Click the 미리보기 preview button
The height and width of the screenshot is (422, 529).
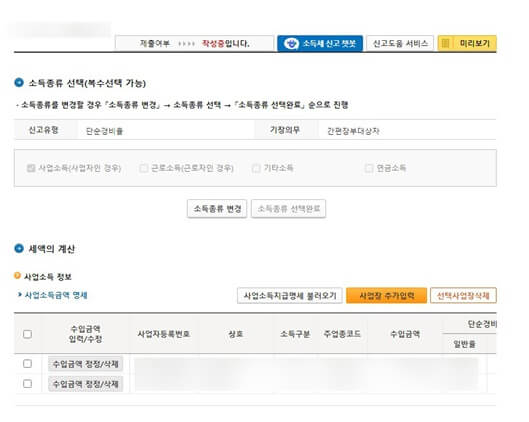467,44
